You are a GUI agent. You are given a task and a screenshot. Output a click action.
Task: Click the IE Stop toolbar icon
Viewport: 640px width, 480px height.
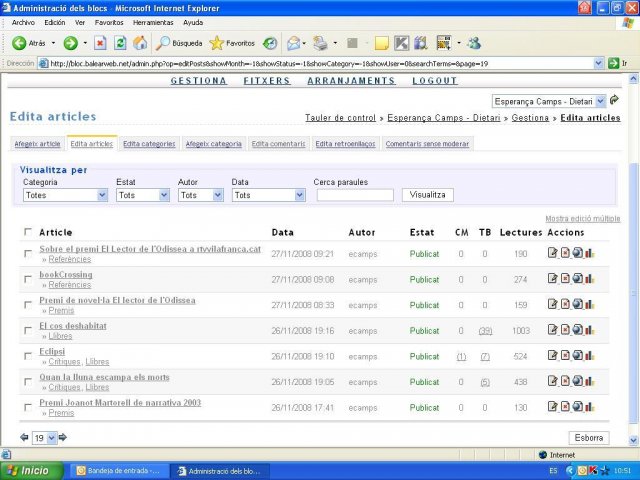(100, 43)
